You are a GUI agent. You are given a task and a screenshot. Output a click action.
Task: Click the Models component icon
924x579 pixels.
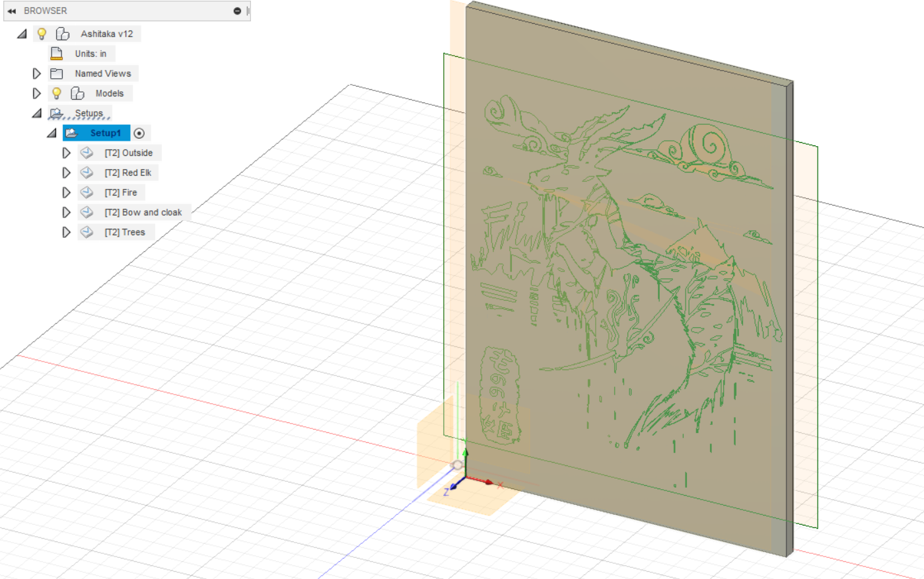coord(76,93)
